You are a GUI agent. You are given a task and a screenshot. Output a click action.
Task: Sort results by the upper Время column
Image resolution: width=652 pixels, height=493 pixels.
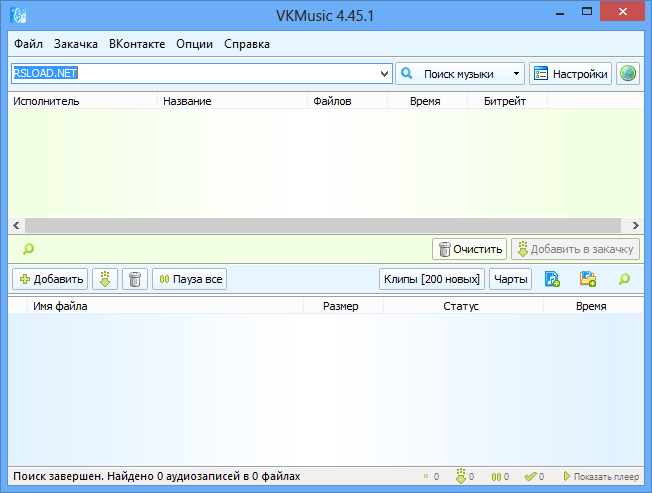[x=427, y=101]
